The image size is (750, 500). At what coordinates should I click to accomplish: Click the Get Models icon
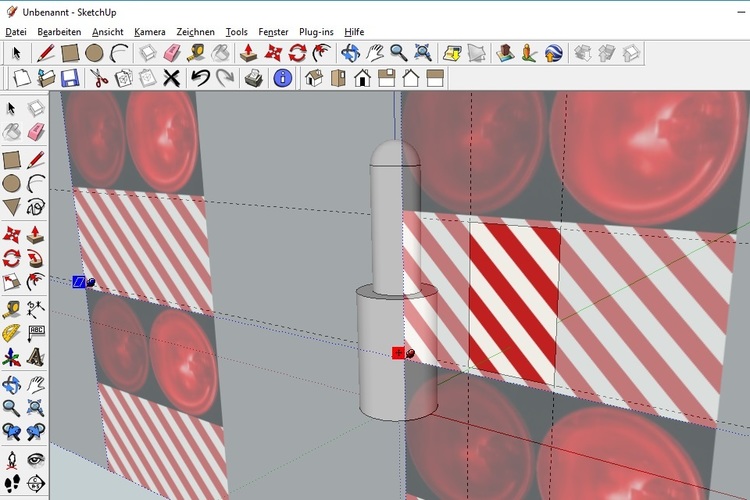coord(583,53)
